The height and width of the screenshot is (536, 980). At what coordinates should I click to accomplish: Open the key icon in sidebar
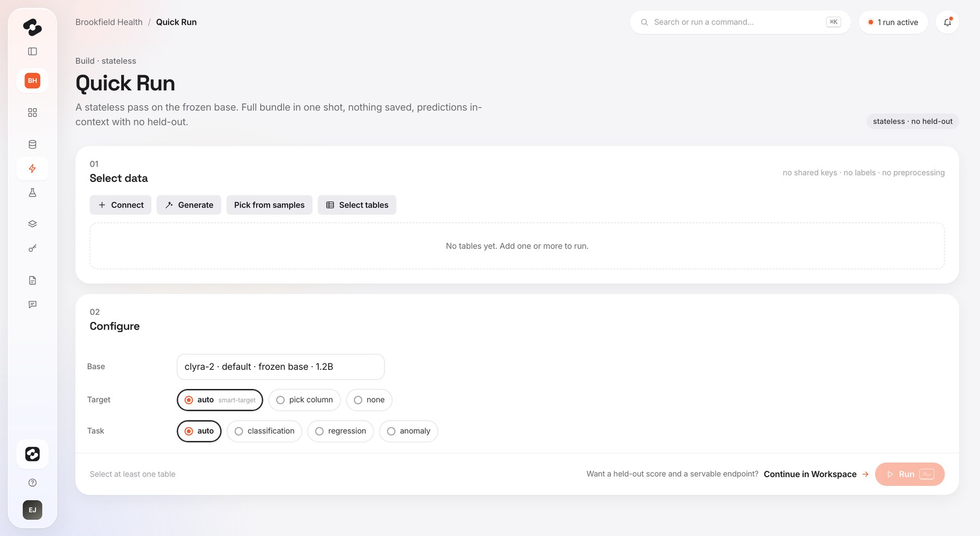(32, 248)
